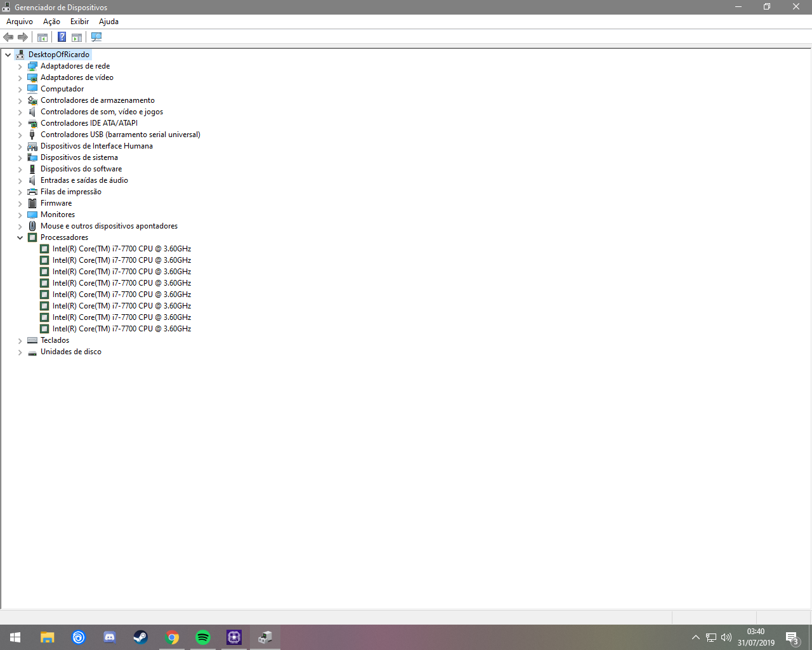Screen dimensions: 812x650
Task: Click the Teclados keyboard icon
Action: 32,340
